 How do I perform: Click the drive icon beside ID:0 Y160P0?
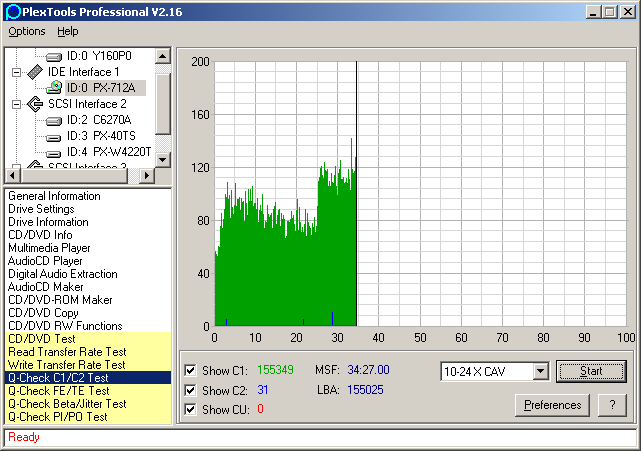coord(54,56)
